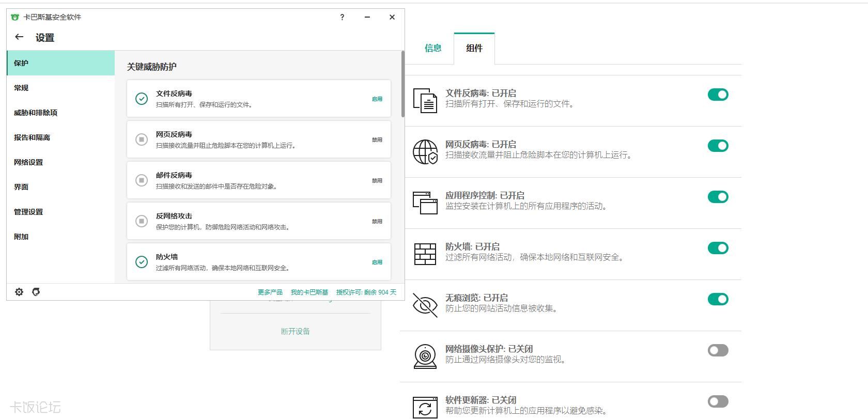Viewport: 868px width, 419px height.
Task: Click the 禁用 label on 网页反病毒 row
Action: pos(377,139)
